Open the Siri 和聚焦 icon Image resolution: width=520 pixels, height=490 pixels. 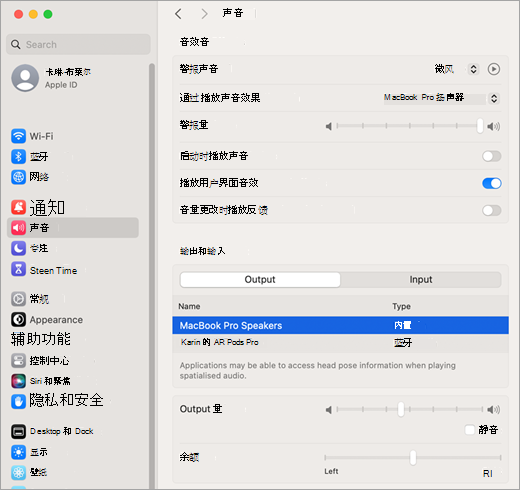(18, 381)
